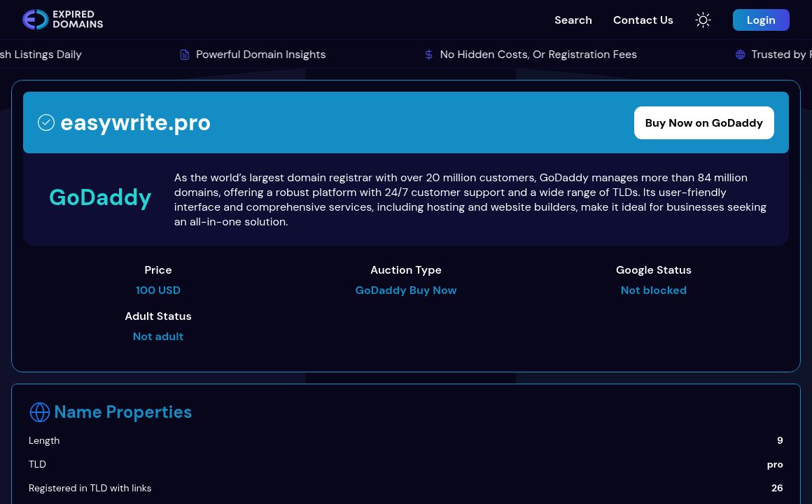The image size is (812, 504).
Task: Open the Search page
Action: 573,20
